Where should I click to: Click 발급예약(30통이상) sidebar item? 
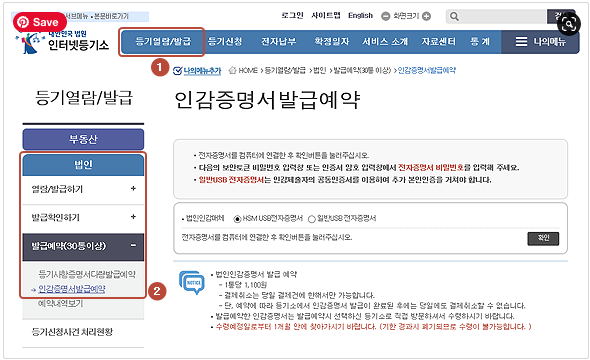(83, 246)
